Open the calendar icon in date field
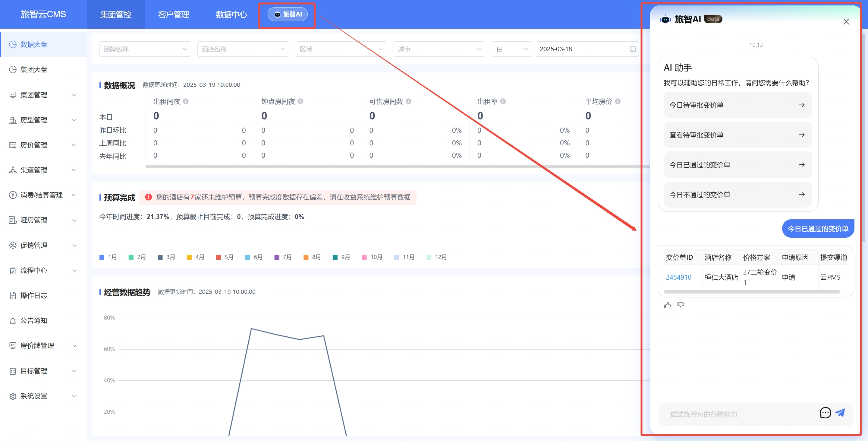Screen dimensions: 868x441 click(633, 49)
